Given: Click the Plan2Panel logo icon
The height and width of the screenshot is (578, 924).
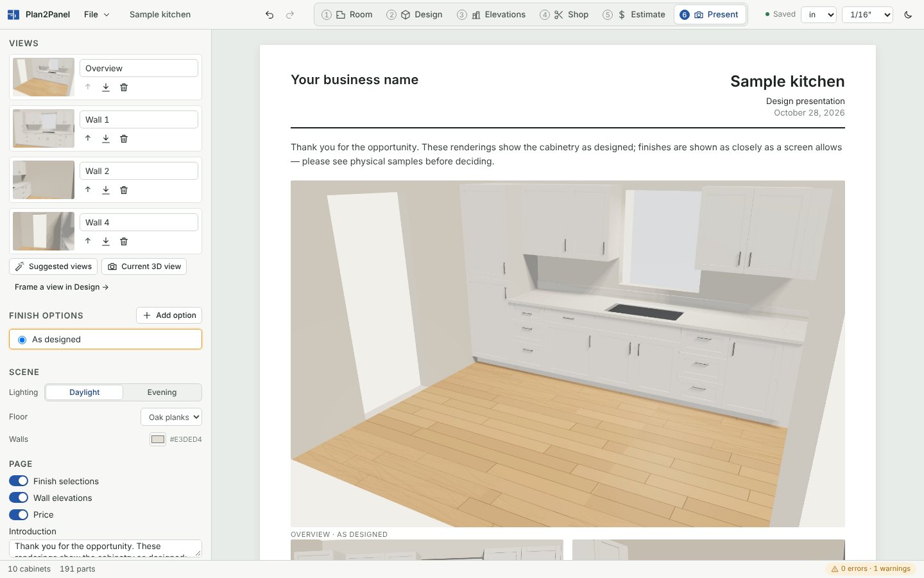Looking at the screenshot, I should point(13,15).
